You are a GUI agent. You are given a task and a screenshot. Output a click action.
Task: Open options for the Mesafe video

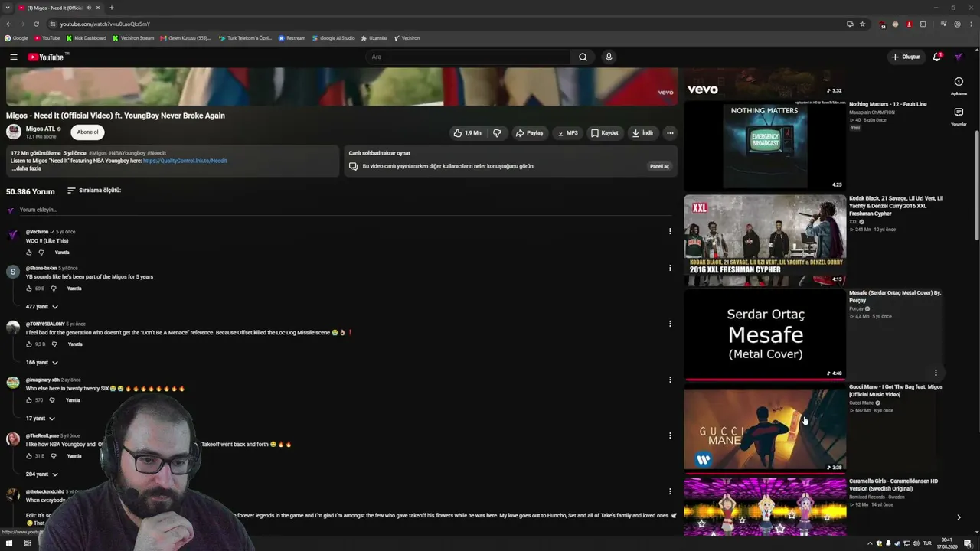(936, 373)
